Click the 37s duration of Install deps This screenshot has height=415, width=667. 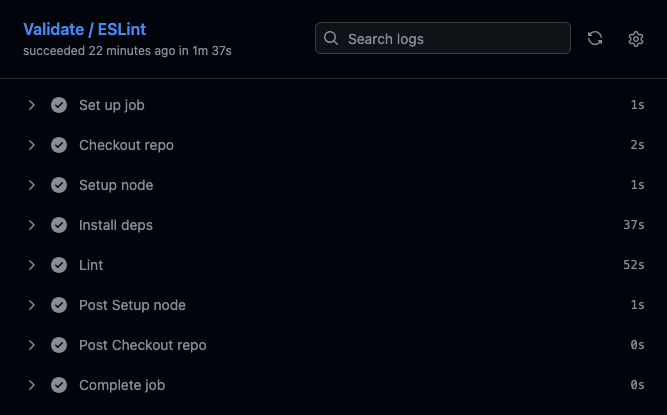click(633, 225)
